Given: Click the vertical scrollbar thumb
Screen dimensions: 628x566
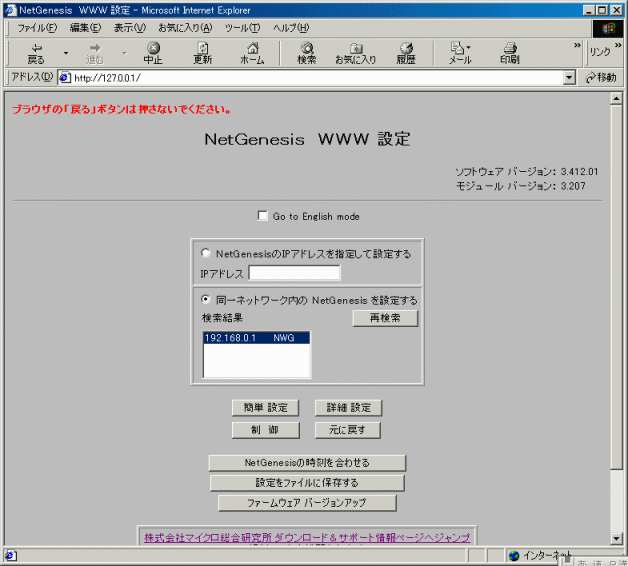Looking at the screenshot, I should click(616, 286).
